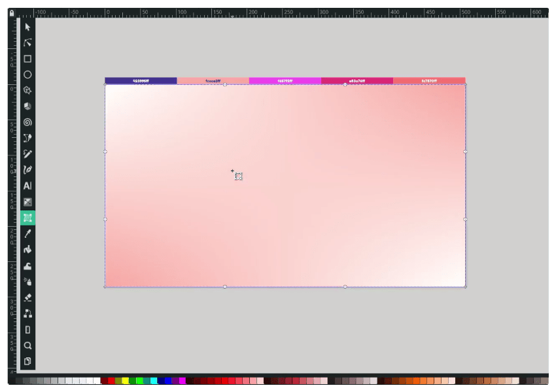This screenshot has height=392, width=556.
Task: Select the Spiral tool
Action: 27,122
